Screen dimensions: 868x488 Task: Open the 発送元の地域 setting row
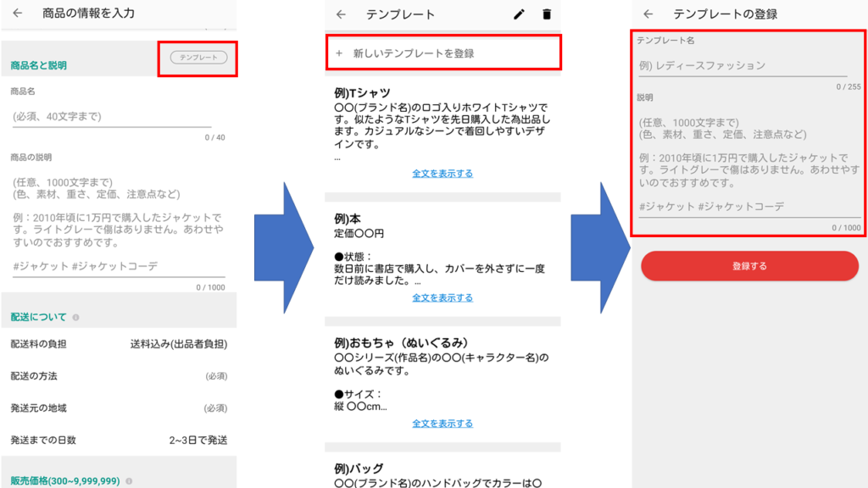pos(119,408)
